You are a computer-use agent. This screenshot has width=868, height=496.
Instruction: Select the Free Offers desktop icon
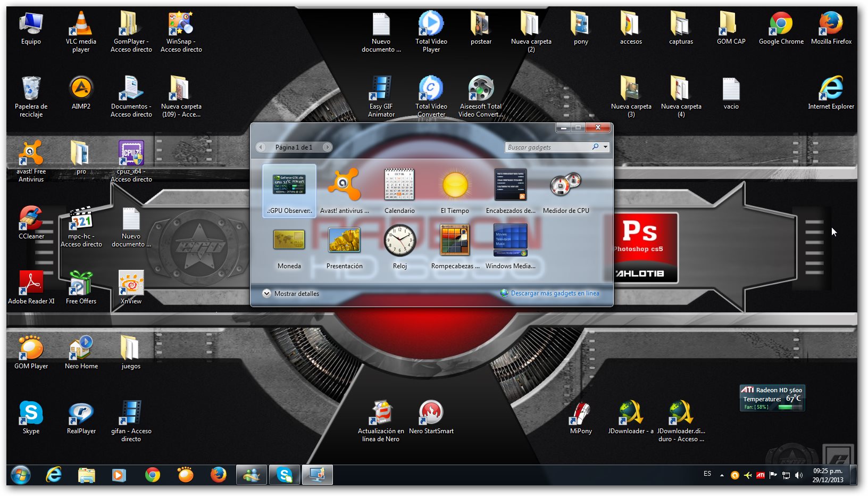click(x=81, y=288)
